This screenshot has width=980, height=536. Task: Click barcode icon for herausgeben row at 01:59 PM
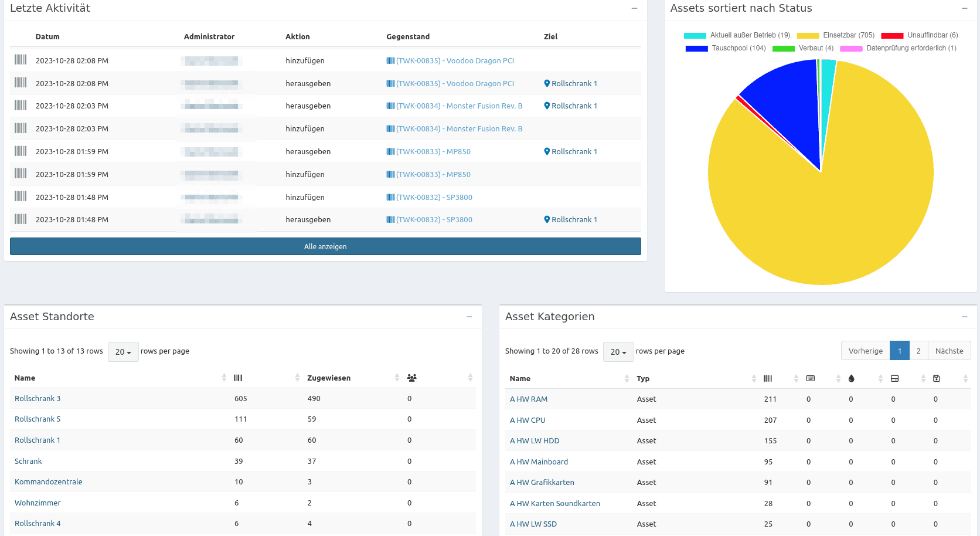coord(21,151)
